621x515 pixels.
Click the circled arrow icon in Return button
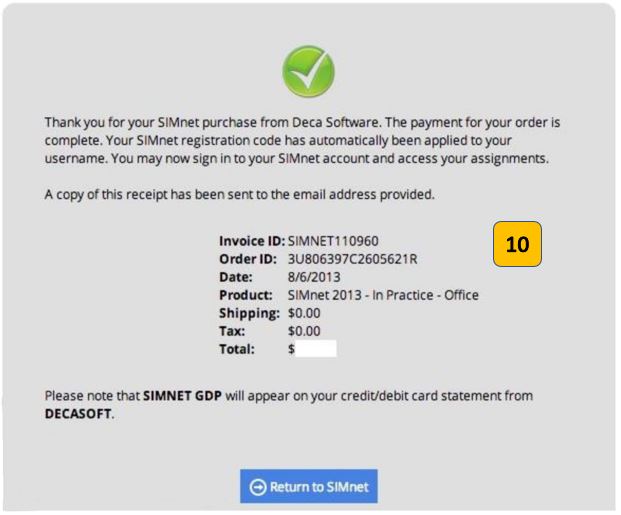(x=258, y=487)
